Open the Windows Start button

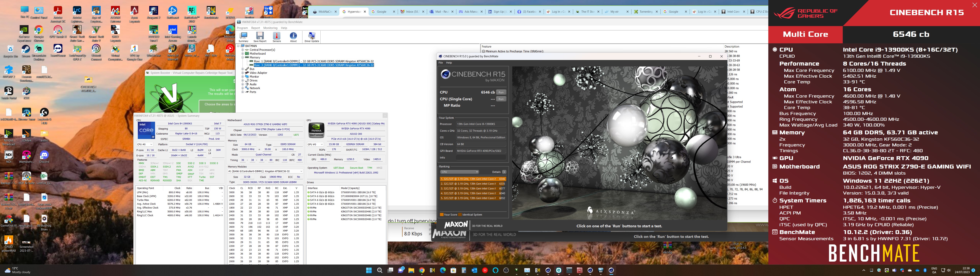click(369, 270)
